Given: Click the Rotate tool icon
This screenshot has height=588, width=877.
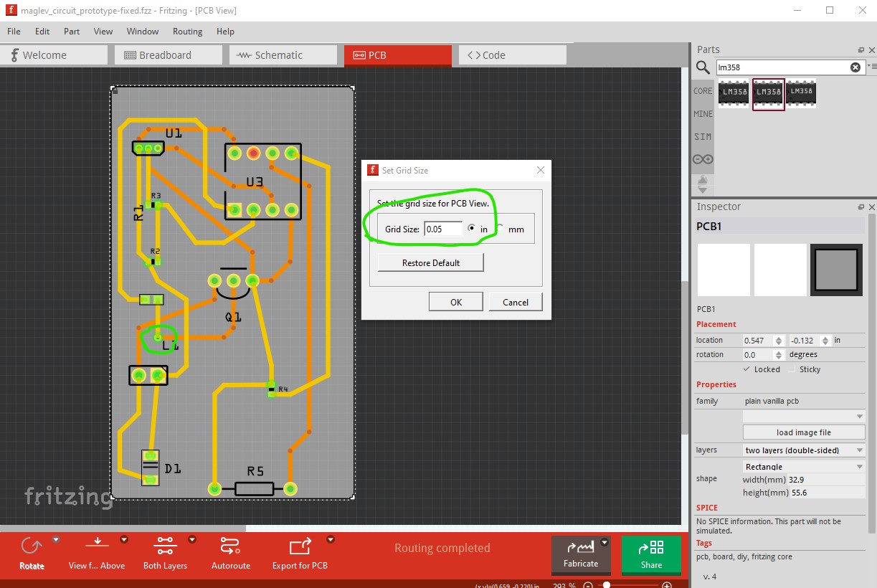Looking at the screenshot, I should point(32,547).
